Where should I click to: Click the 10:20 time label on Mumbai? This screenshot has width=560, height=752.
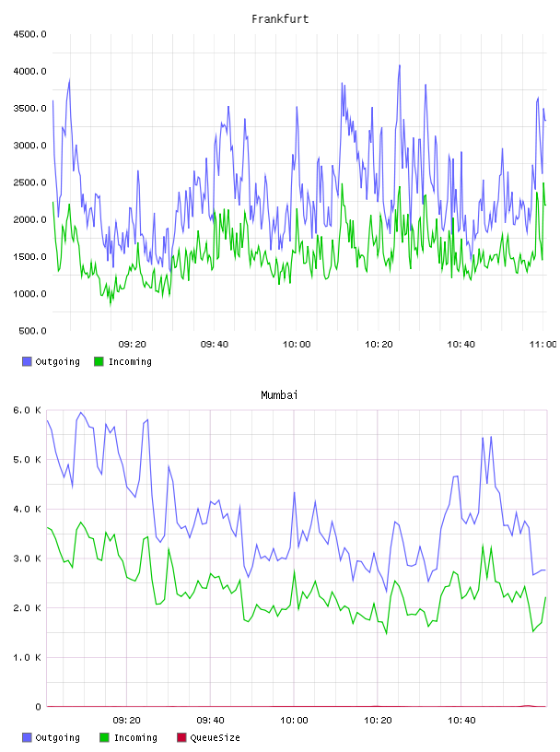tap(378, 721)
